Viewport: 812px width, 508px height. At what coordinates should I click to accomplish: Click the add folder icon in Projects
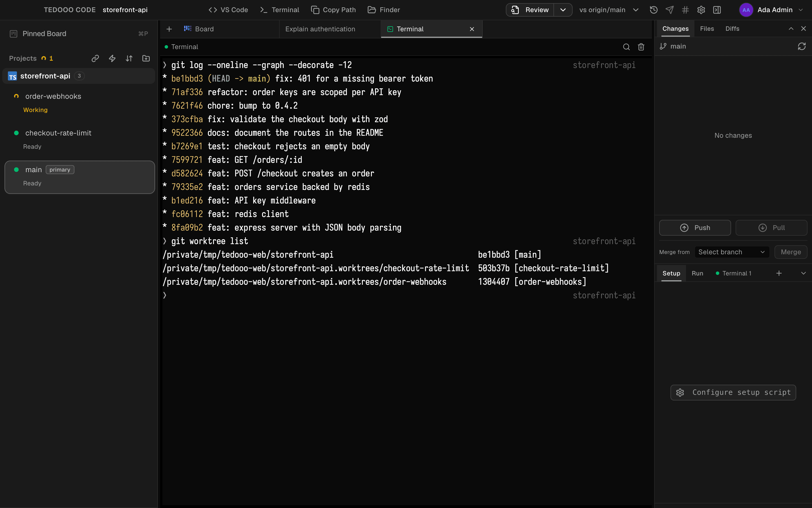(146, 58)
